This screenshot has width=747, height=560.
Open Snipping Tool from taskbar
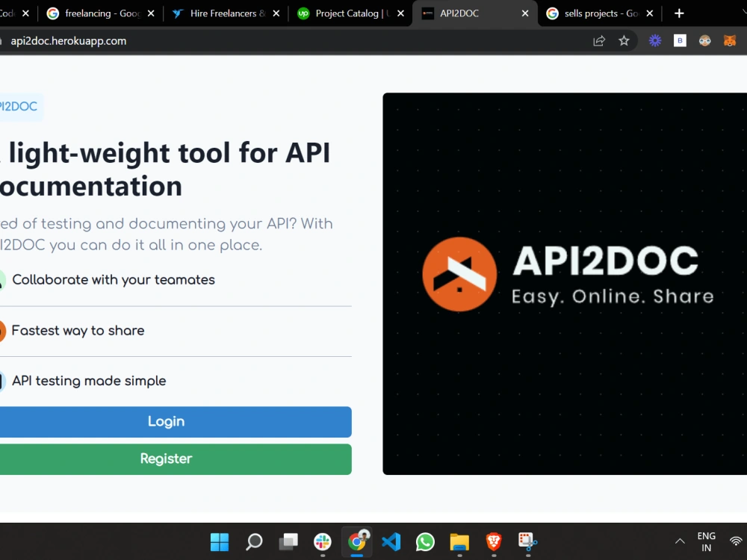pos(528,541)
